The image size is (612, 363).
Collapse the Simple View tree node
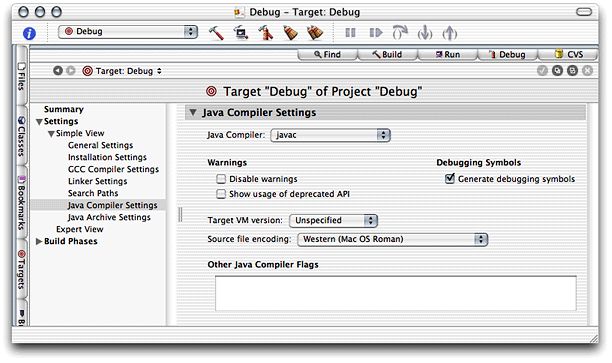click(51, 134)
